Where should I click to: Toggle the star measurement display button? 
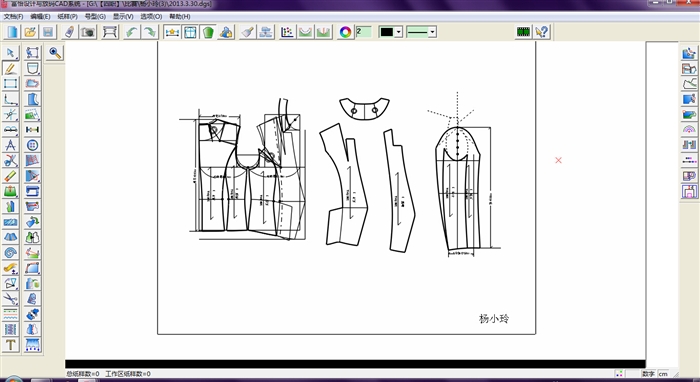(x=172, y=32)
